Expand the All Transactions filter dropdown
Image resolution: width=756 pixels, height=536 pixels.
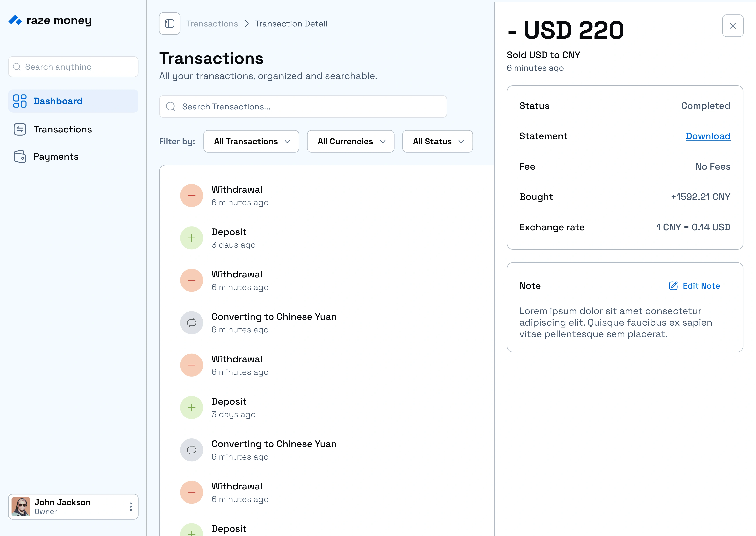point(251,141)
